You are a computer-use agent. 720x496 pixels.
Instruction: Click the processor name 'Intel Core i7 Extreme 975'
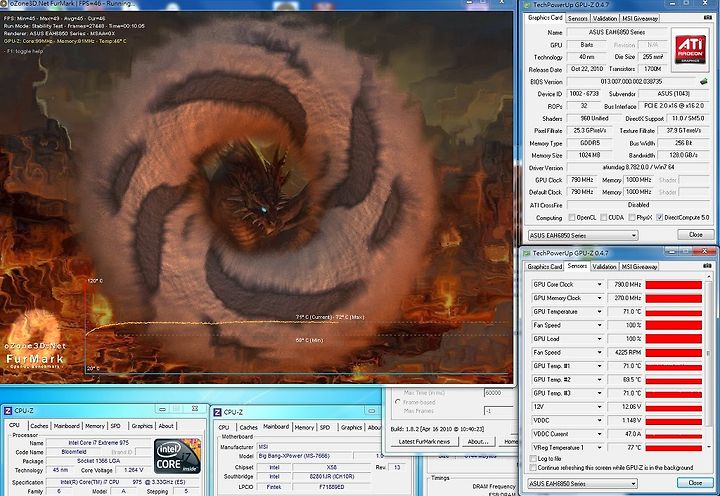pos(98,443)
